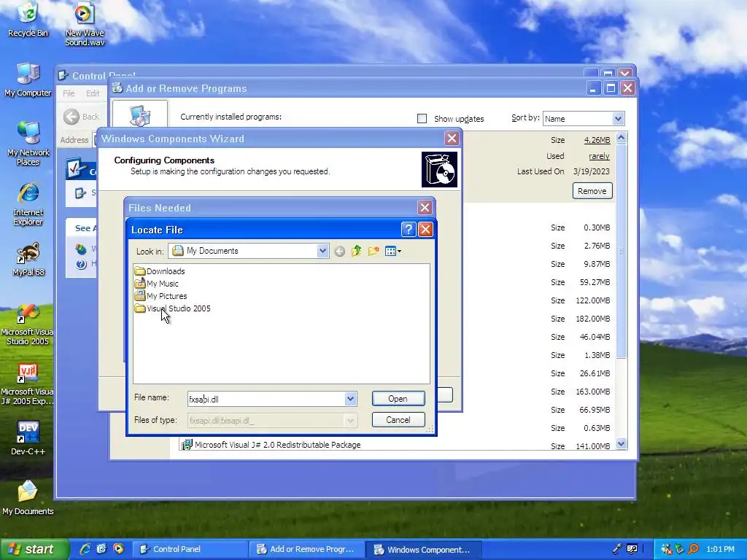Click Change or Remove Programs sidebar icon
This screenshot has width=747, height=560.
tap(139, 114)
